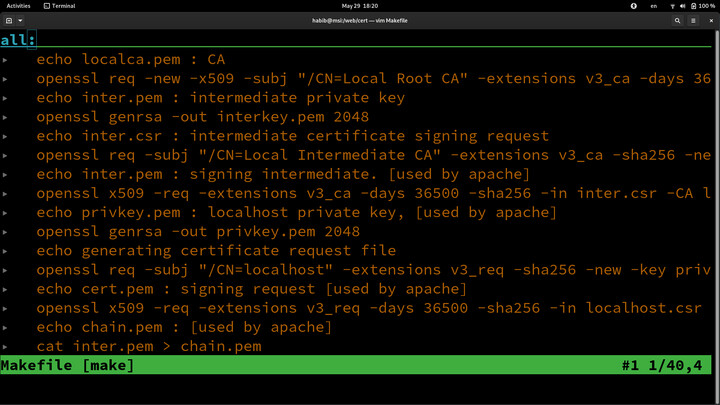Click 'Makefile [make]' in vim status line
The image size is (720, 405).
(x=68, y=365)
